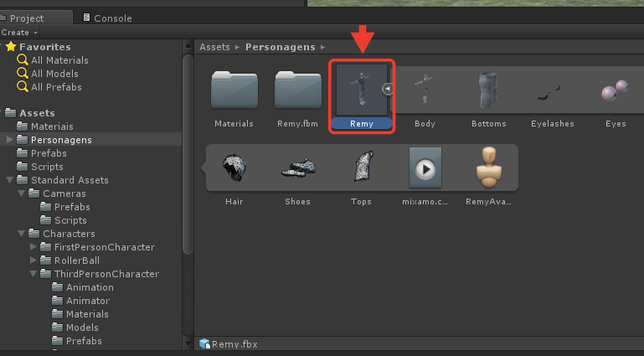This screenshot has width=644, height=356.
Task: Select the All Models saved search
Action: click(48, 74)
